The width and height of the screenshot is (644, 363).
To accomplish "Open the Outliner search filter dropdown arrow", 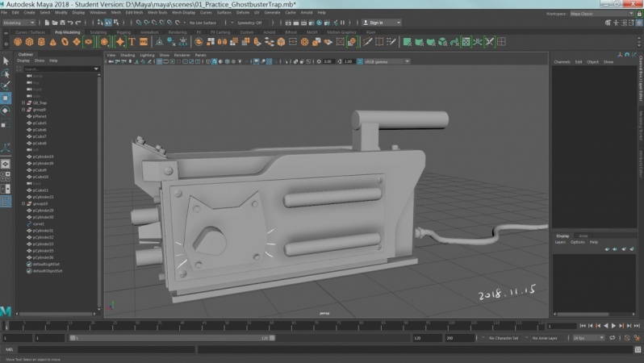I will coord(96,69).
